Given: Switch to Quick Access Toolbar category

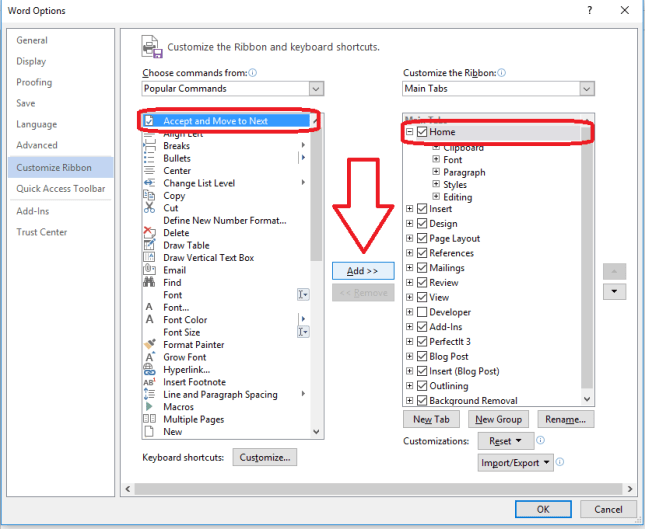Looking at the screenshot, I should coord(61,189).
